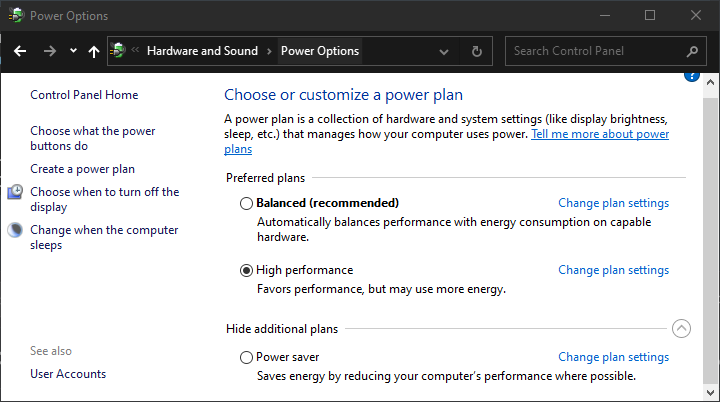Click the See also label
720x402 pixels.
pos(51,351)
